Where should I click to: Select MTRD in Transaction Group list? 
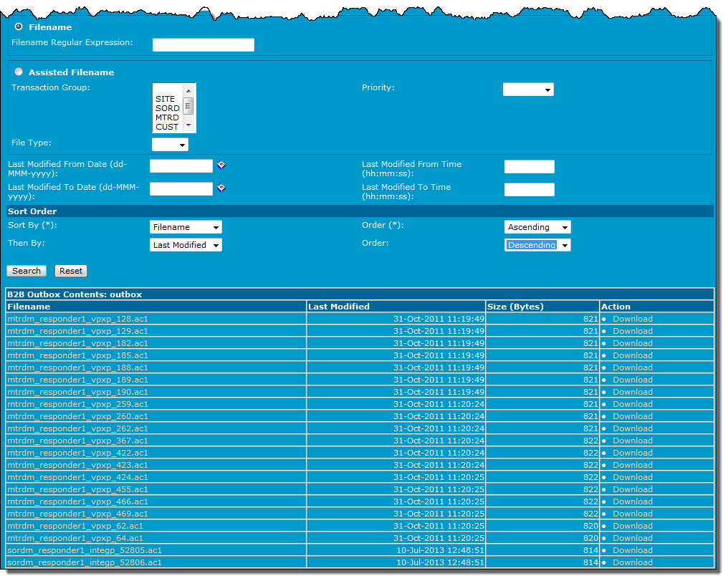point(167,117)
